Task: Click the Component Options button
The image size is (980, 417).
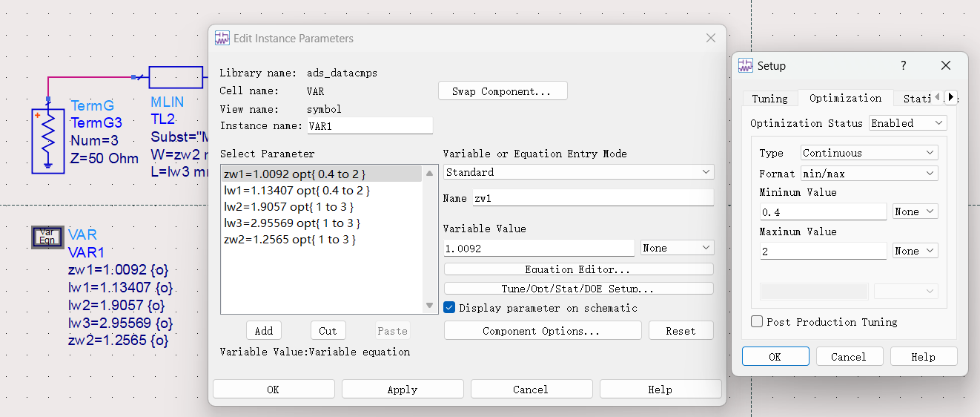Action: click(543, 330)
